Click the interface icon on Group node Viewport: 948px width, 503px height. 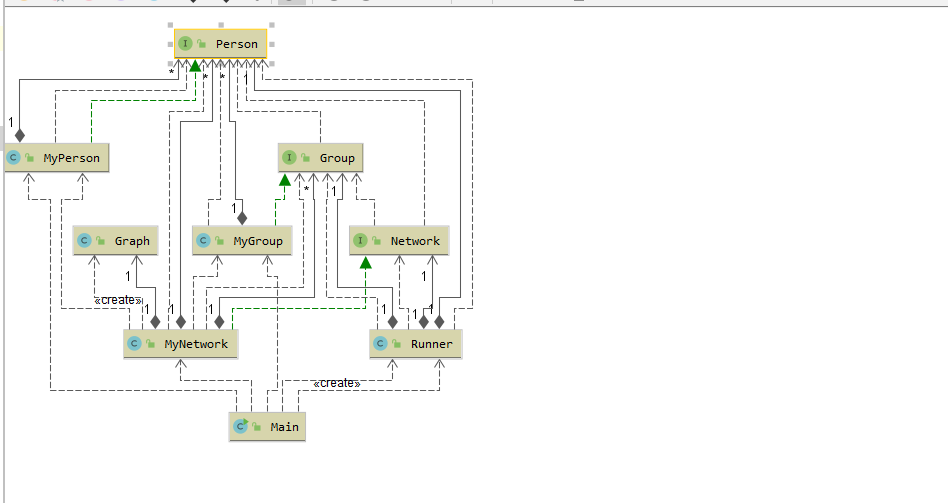point(289,158)
